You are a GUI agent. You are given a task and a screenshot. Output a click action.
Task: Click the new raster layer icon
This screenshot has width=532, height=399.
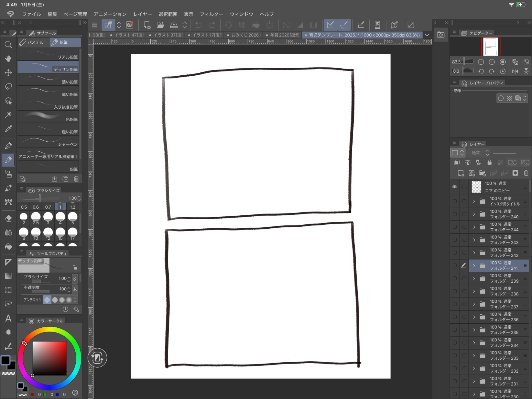coord(461,173)
